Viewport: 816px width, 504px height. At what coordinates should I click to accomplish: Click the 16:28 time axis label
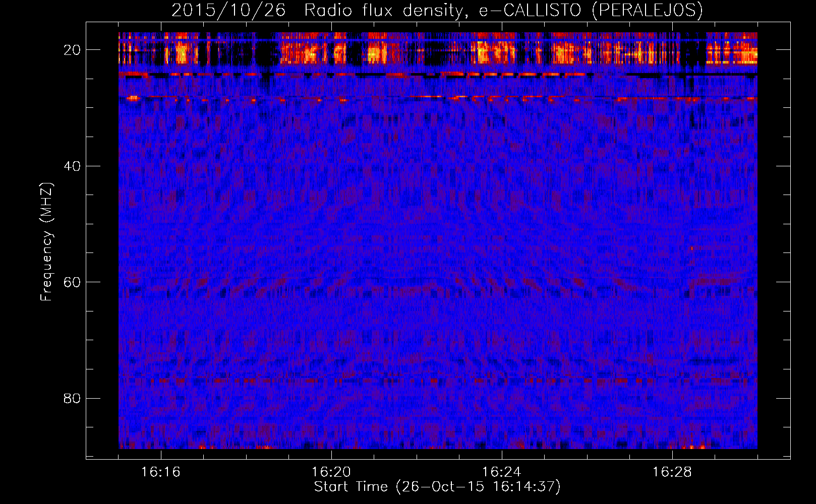point(672,472)
